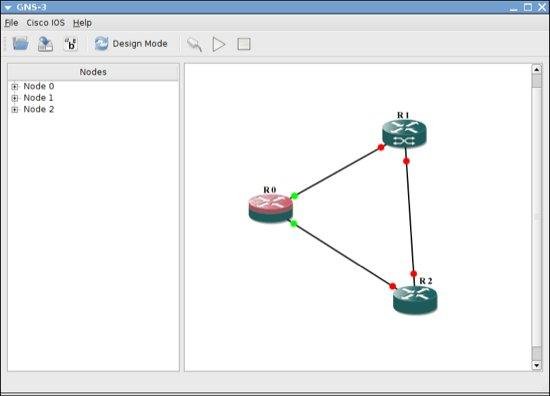Click the save project toolbar icon

click(46, 44)
